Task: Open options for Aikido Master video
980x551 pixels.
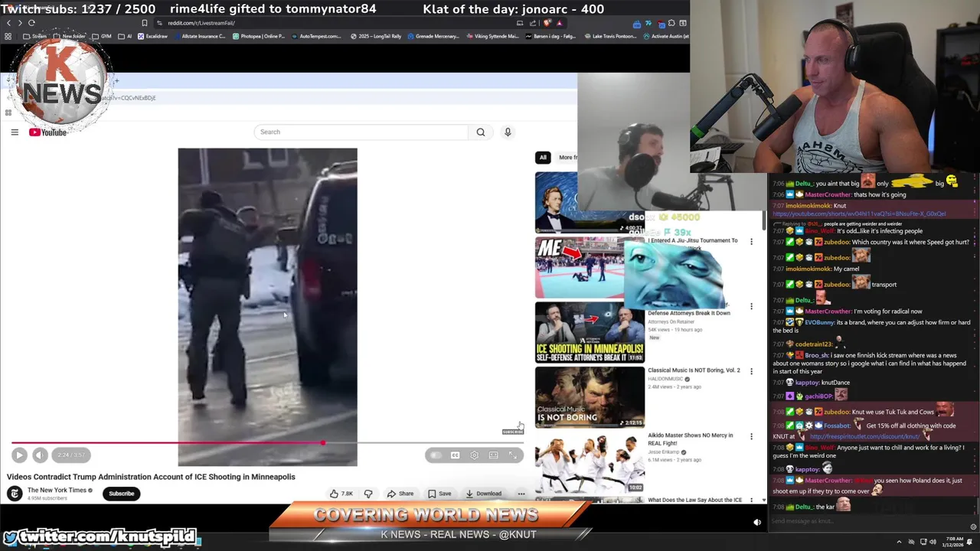Action: click(751, 436)
